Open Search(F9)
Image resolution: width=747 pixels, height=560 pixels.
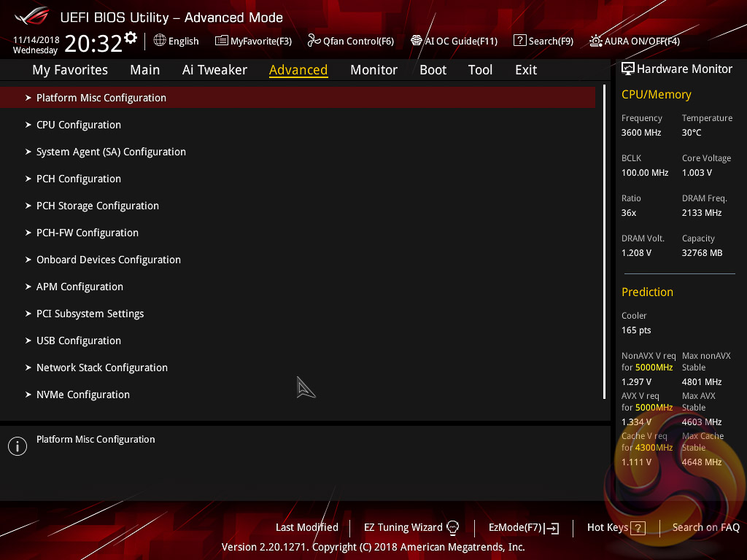[543, 41]
